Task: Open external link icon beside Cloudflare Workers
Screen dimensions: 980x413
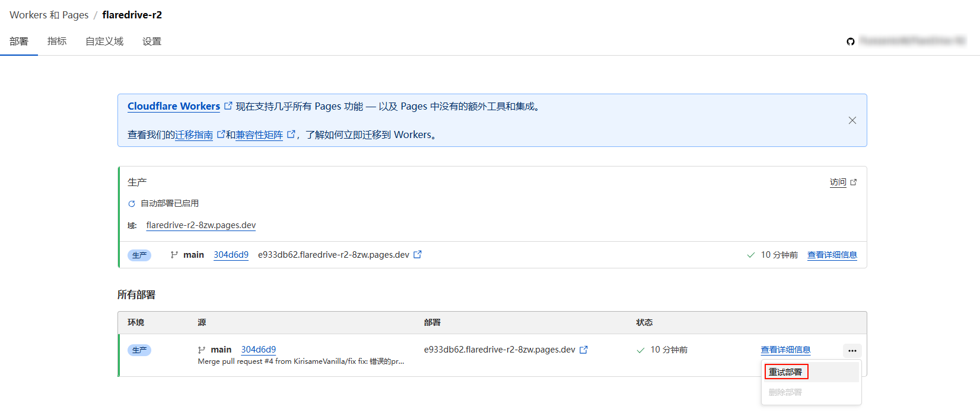Action: [x=228, y=106]
